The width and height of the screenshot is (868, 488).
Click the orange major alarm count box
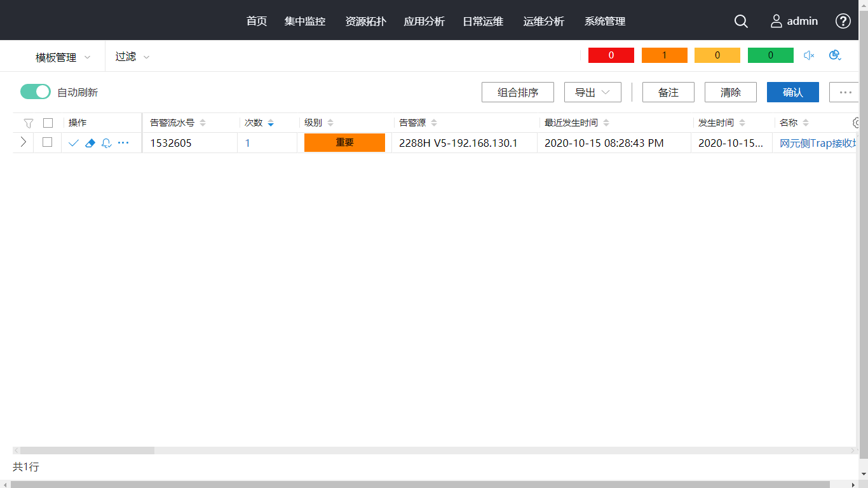pyautogui.click(x=664, y=55)
